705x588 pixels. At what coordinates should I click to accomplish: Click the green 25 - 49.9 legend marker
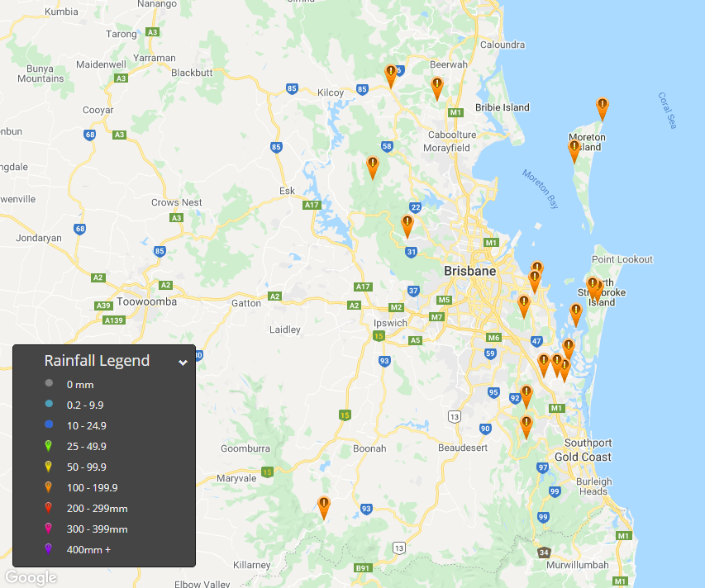[x=49, y=446]
